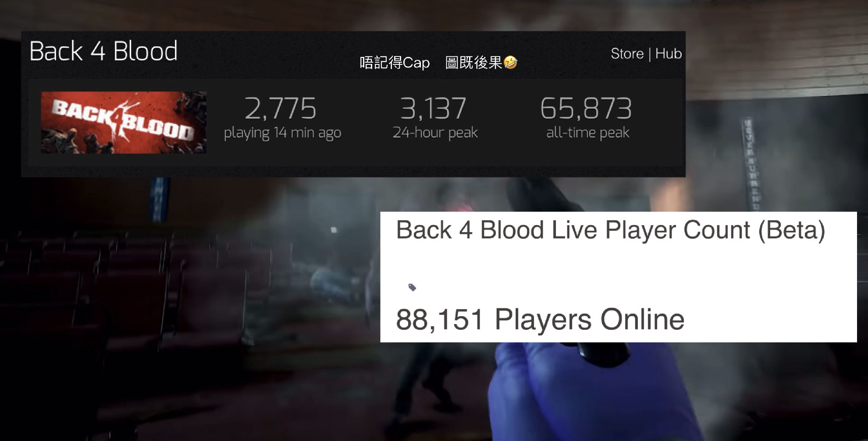
Task: Click the Back 4 Blood title heading
Action: (103, 51)
